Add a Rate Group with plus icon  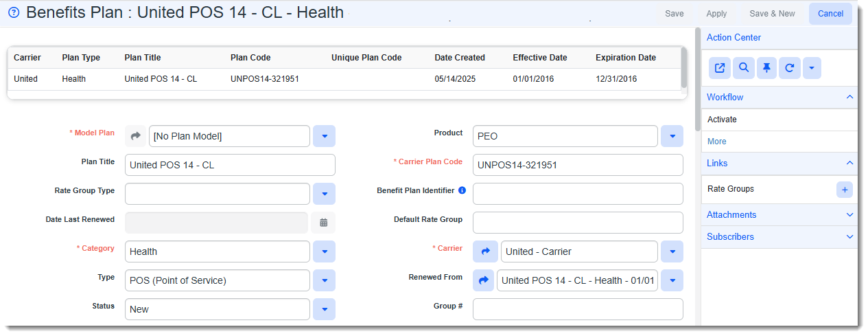coord(845,190)
